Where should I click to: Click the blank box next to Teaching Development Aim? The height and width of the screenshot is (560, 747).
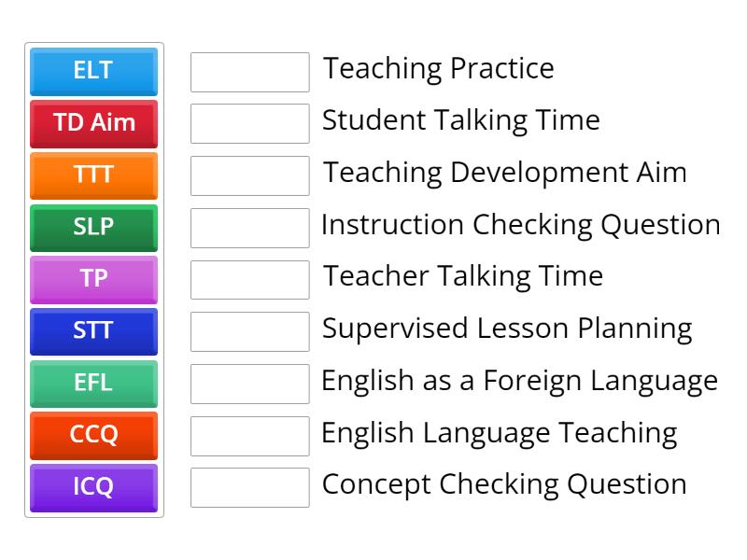[x=249, y=175]
